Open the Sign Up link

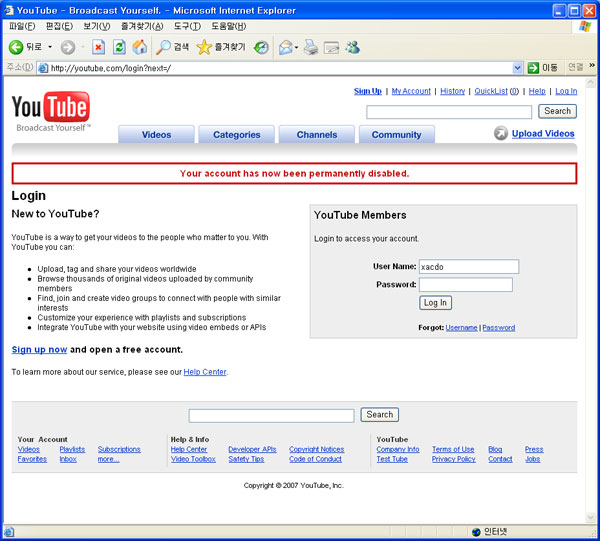point(368,91)
